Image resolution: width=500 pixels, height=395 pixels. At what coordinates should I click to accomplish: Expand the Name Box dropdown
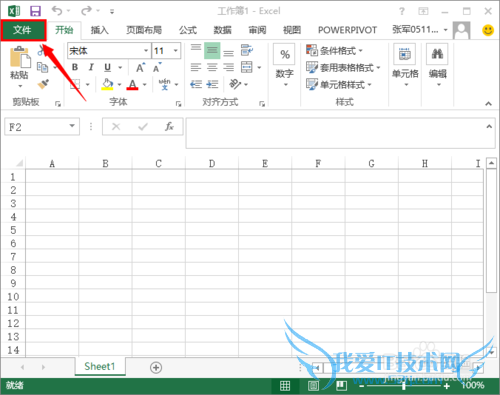pos(72,126)
